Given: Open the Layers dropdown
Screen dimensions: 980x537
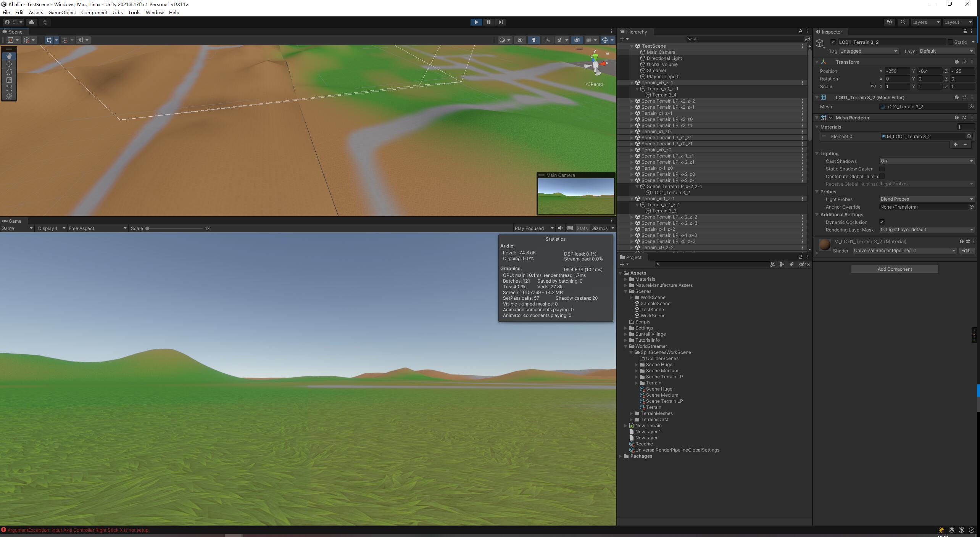Looking at the screenshot, I should pyautogui.click(x=926, y=22).
